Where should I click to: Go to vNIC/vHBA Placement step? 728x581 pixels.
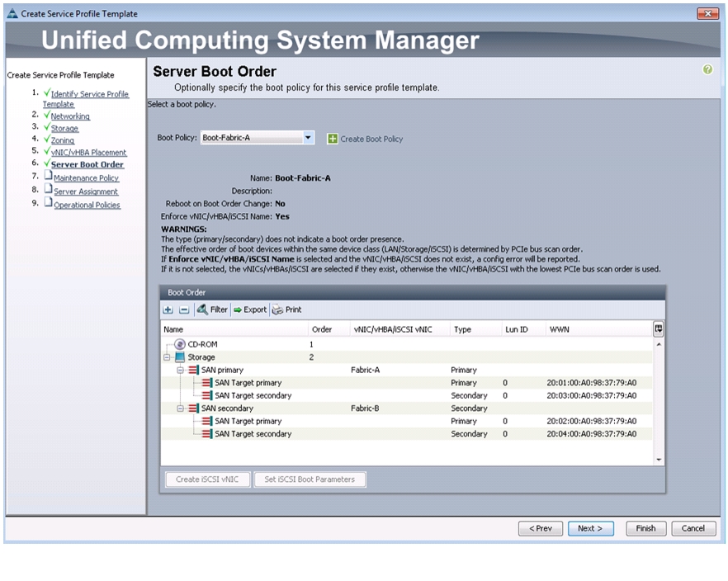coord(88,152)
